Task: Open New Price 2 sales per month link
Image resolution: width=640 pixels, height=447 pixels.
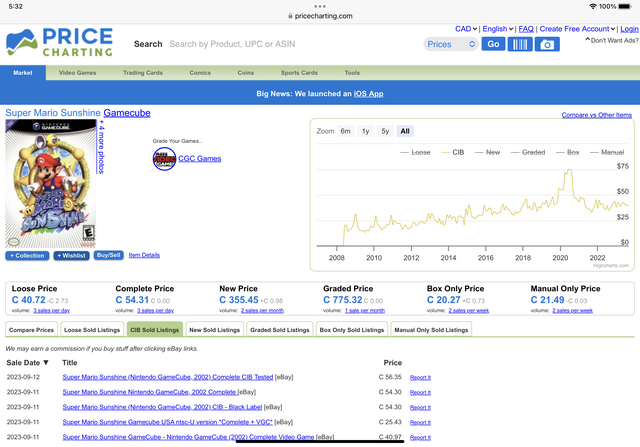Action: point(262,311)
